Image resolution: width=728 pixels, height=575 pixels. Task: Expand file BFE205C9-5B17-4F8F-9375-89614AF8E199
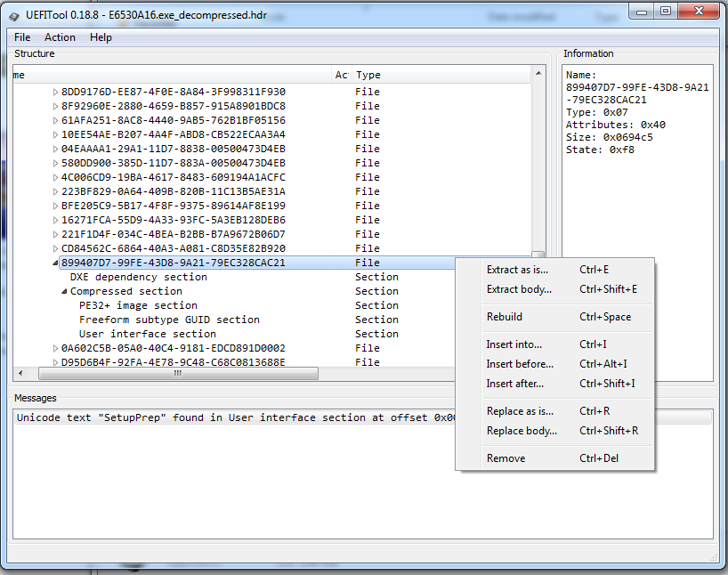(x=55, y=206)
